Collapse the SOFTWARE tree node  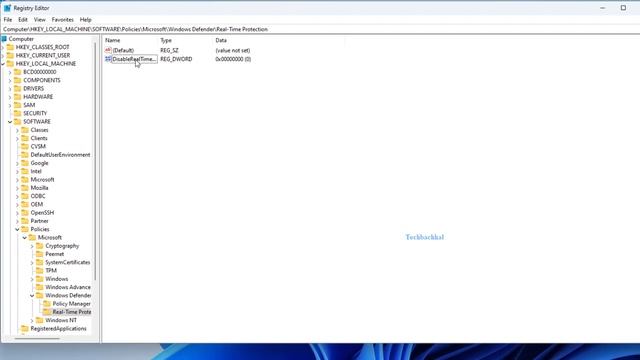click(x=10, y=122)
